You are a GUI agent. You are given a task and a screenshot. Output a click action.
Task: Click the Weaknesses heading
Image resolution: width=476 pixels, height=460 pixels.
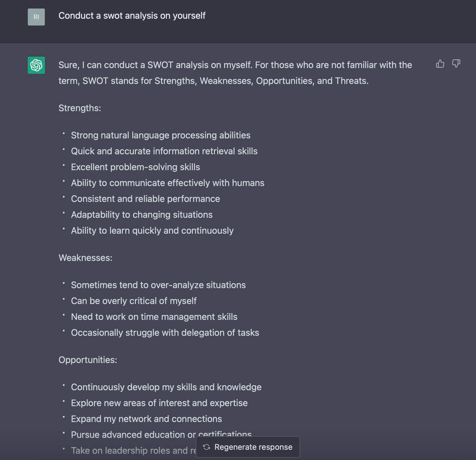pos(85,258)
